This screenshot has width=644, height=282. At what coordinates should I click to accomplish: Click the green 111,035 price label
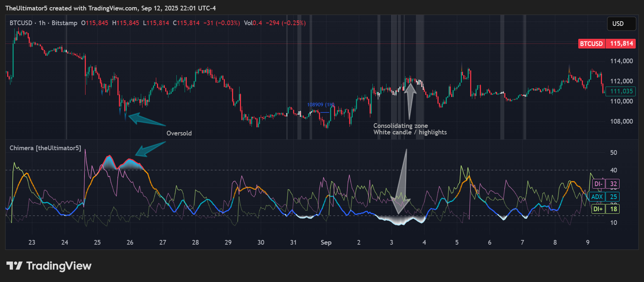pos(621,91)
